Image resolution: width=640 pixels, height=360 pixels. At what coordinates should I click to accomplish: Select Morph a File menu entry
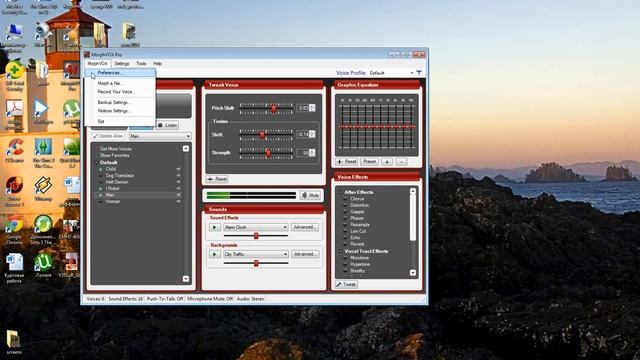[120, 83]
